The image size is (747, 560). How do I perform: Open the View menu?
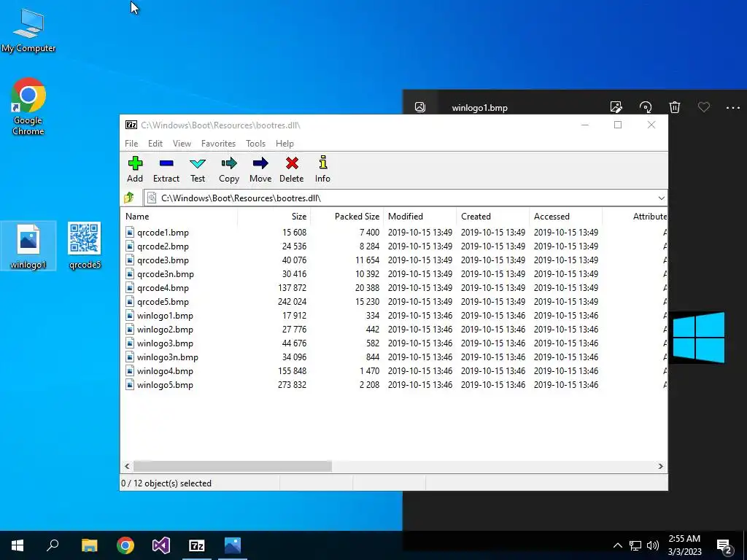182,144
